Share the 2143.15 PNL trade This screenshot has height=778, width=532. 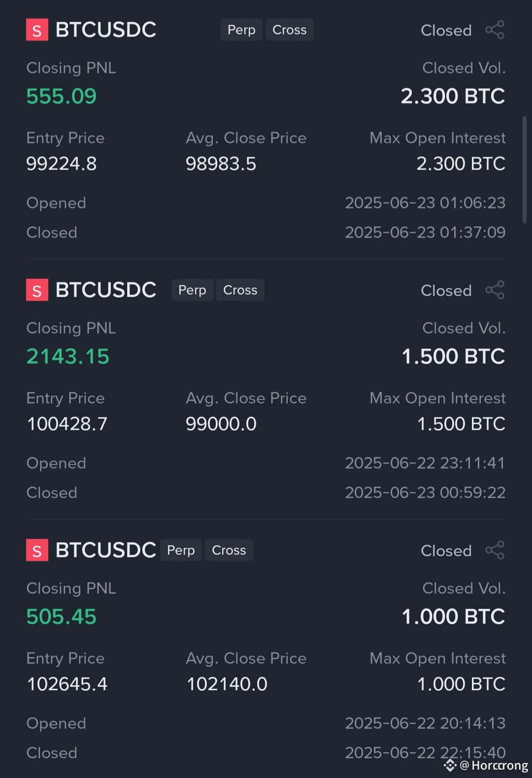[x=495, y=290]
